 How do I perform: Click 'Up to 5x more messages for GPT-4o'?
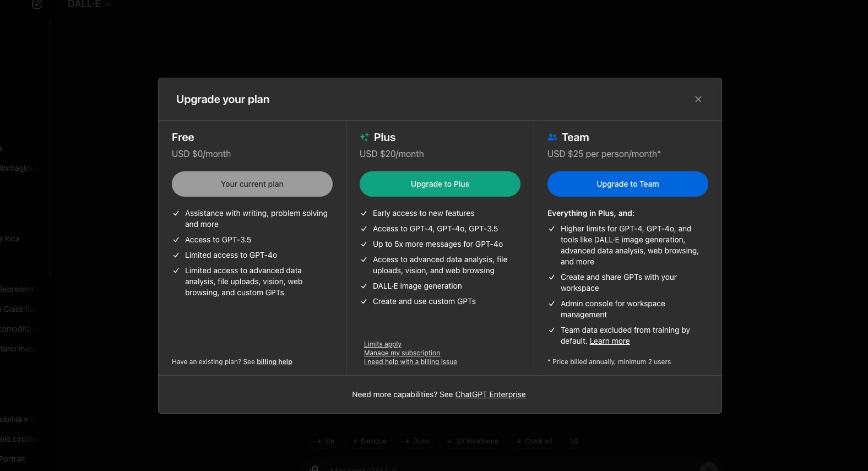(438, 244)
